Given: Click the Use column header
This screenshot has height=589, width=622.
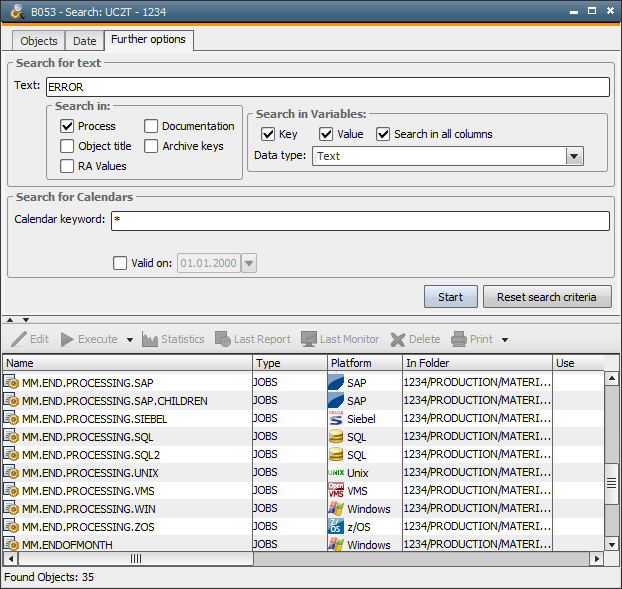Looking at the screenshot, I should coord(578,363).
